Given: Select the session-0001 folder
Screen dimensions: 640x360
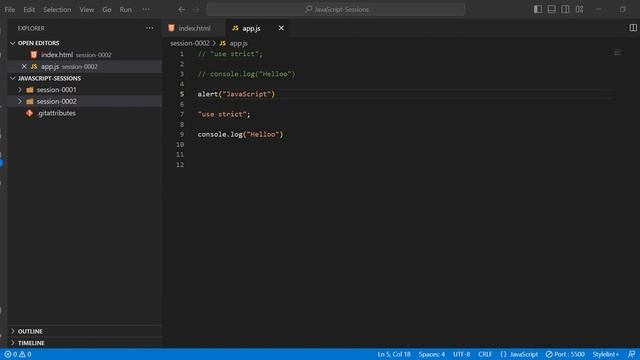Looking at the screenshot, I should coord(85,90).
